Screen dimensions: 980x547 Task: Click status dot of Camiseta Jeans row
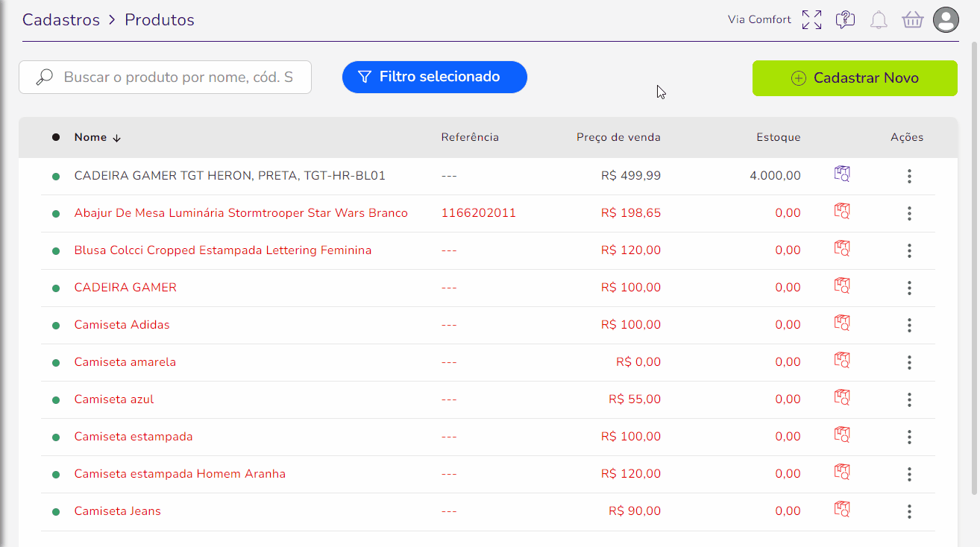click(x=56, y=512)
